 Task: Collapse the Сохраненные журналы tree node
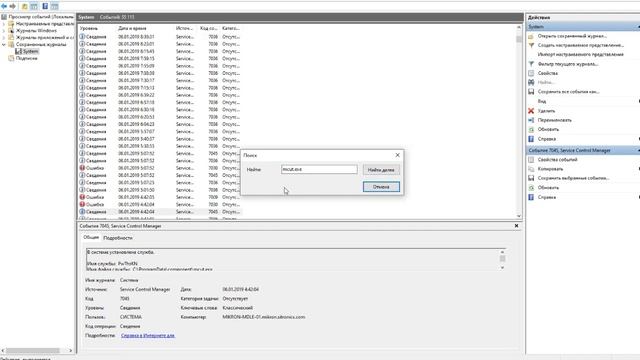click(x=4, y=44)
